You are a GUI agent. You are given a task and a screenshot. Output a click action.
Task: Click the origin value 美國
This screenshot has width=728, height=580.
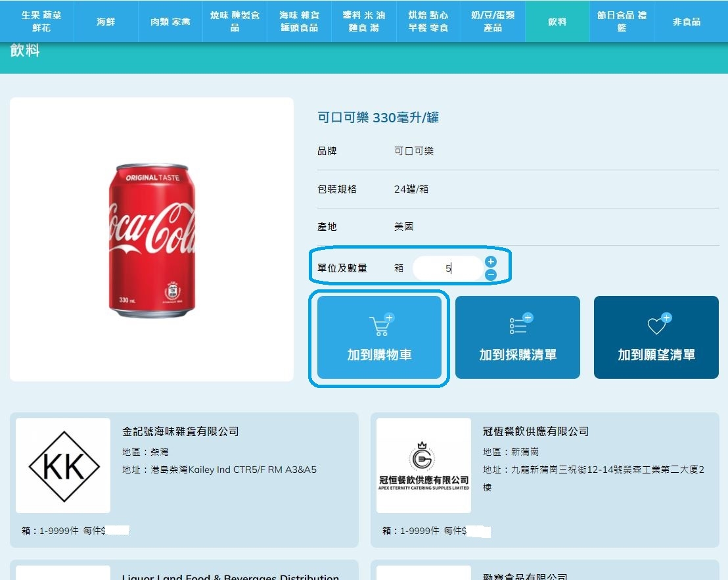point(404,227)
